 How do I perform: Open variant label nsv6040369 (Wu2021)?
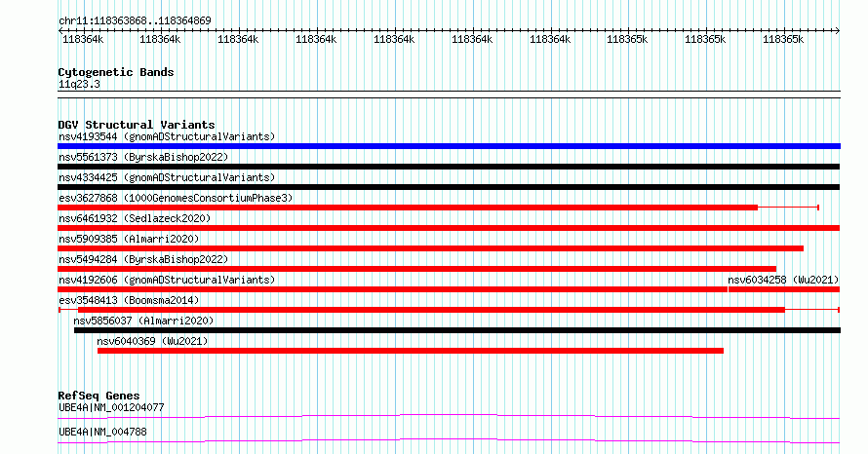tap(152, 341)
